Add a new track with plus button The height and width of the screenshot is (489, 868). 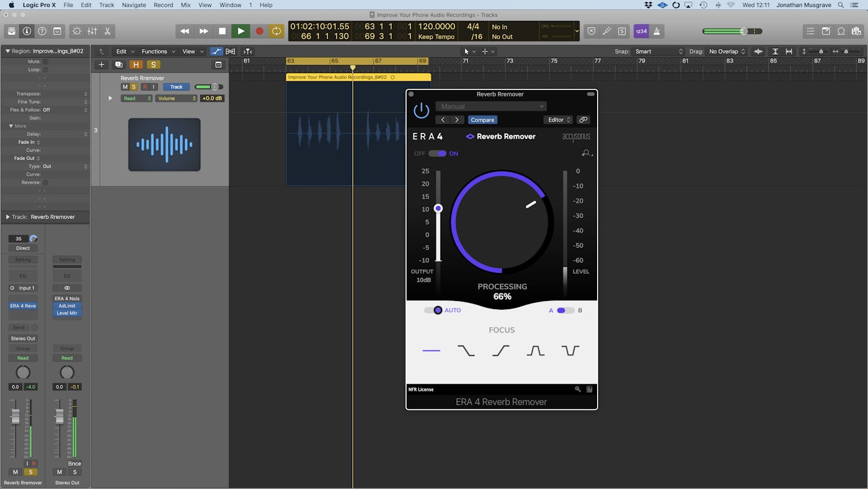102,65
